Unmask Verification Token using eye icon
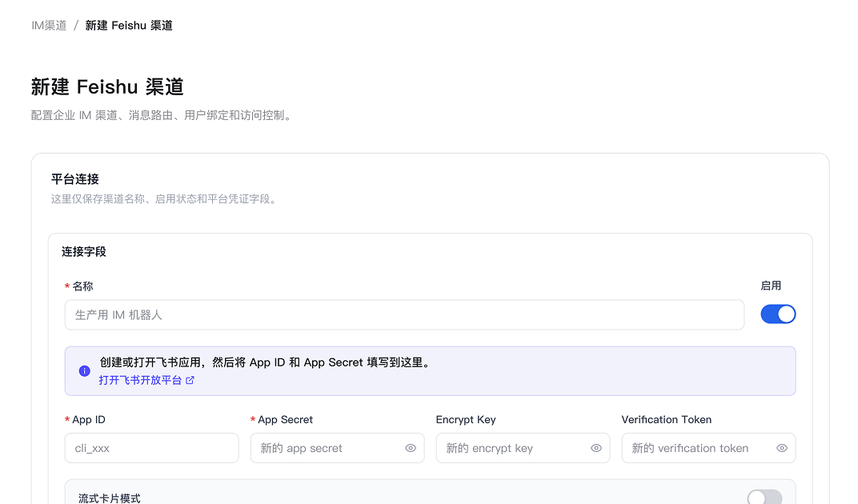The width and height of the screenshot is (858, 504). tap(781, 448)
